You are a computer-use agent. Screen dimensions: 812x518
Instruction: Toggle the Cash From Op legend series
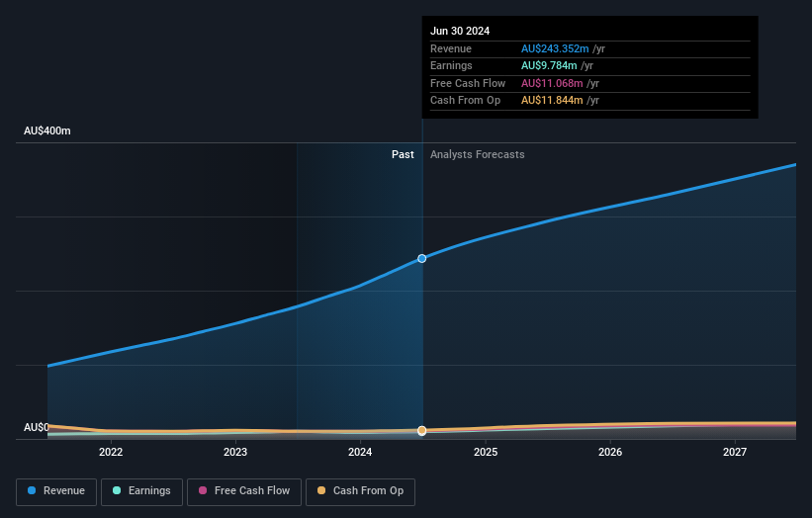(x=360, y=491)
